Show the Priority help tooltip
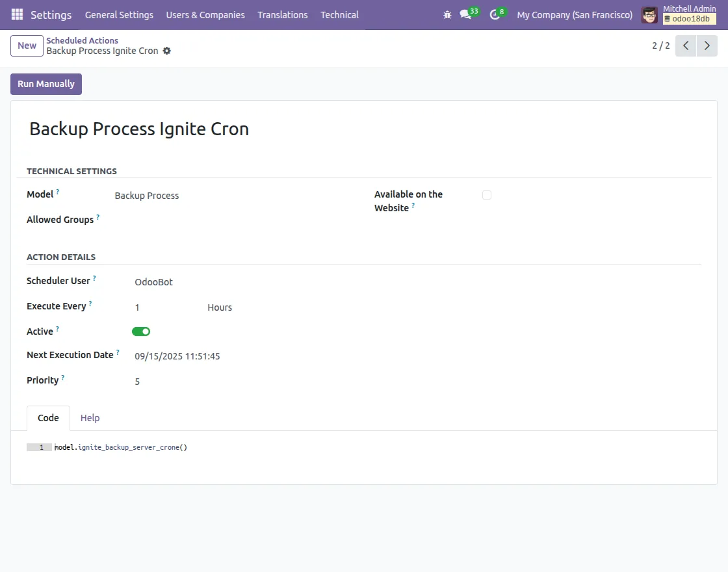This screenshot has width=728, height=572. click(63, 376)
